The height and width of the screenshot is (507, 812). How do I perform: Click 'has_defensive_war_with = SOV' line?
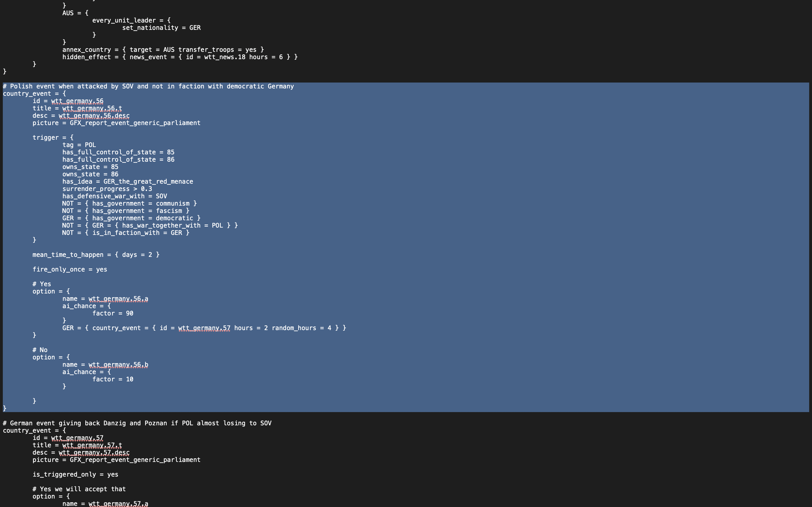[x=114, y=196]
